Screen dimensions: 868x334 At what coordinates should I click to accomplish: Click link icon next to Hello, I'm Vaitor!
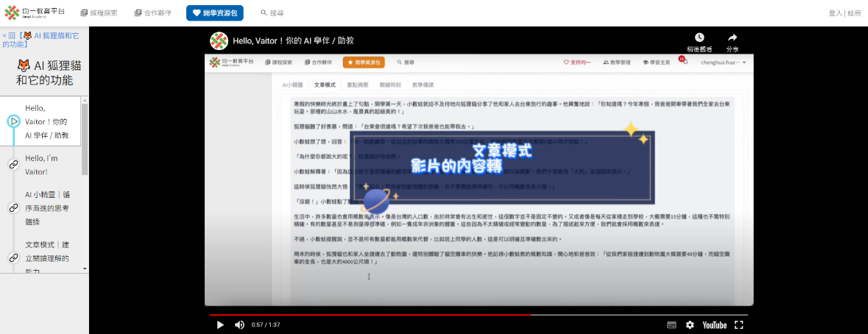(14, 164)
